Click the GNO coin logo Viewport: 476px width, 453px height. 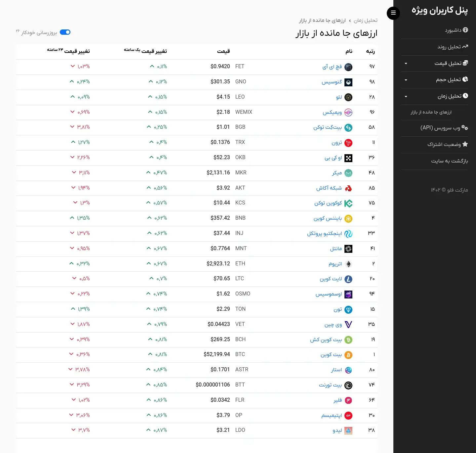tap(348, 82)
